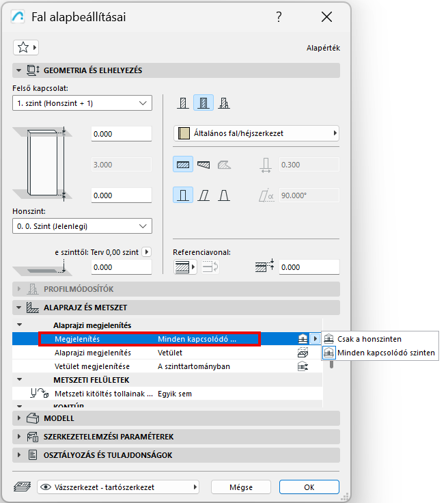Viewport: 448px width, 503px height.
Task: Click the top offset field above wall preview
Action: coord(122,134)
